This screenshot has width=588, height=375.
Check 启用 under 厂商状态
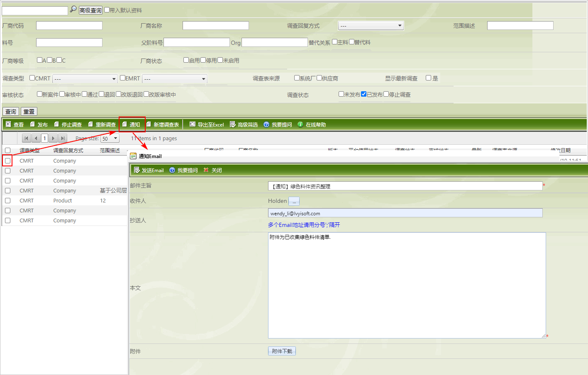[186, 60]
